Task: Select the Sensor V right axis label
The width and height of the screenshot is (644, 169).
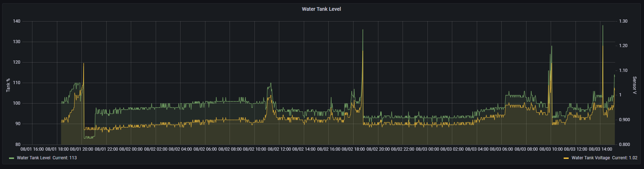Action: click(635, 85)
